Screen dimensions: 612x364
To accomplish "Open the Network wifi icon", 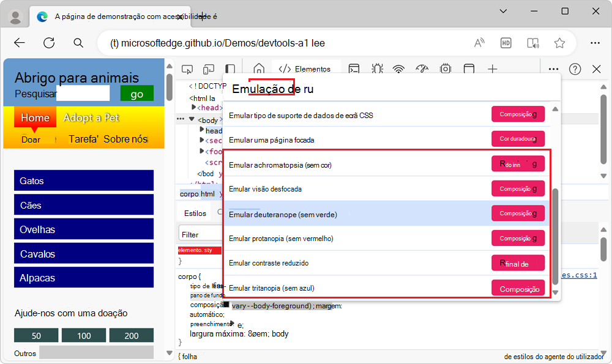I will click(x=398, y=70).
